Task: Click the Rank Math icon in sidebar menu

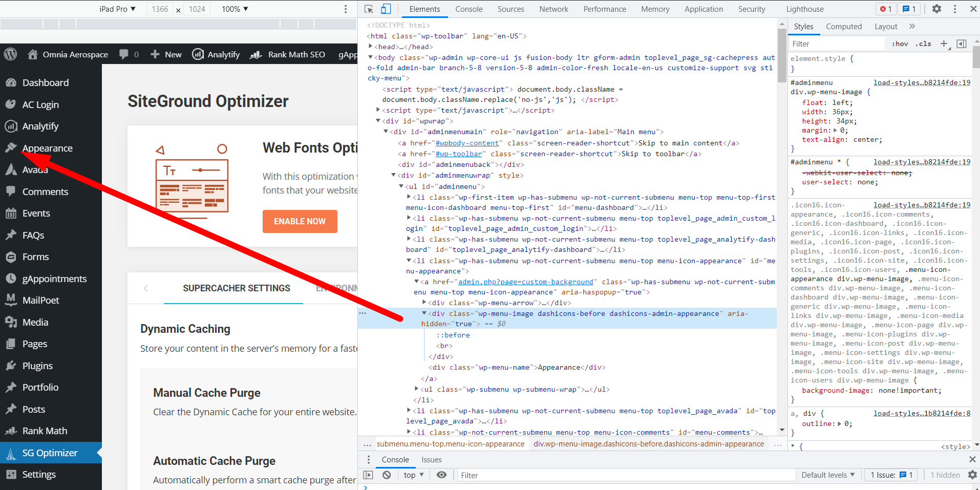Action: [x=11, y=431]
